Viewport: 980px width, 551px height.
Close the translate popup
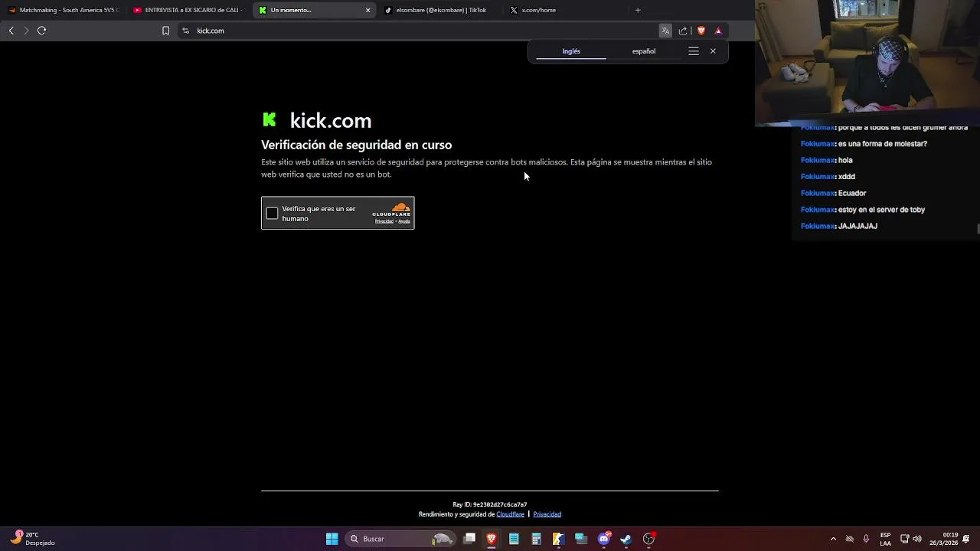pos(713,51)
